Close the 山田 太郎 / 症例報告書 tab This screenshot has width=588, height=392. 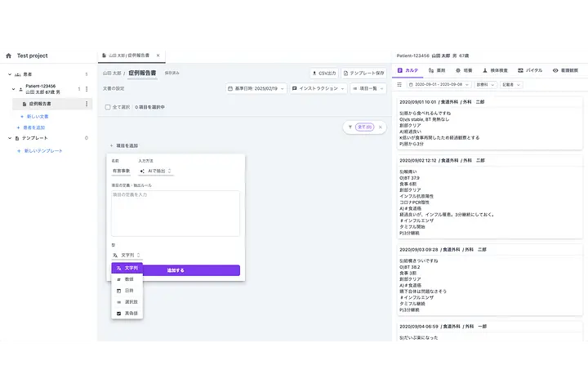coord(158,56)
